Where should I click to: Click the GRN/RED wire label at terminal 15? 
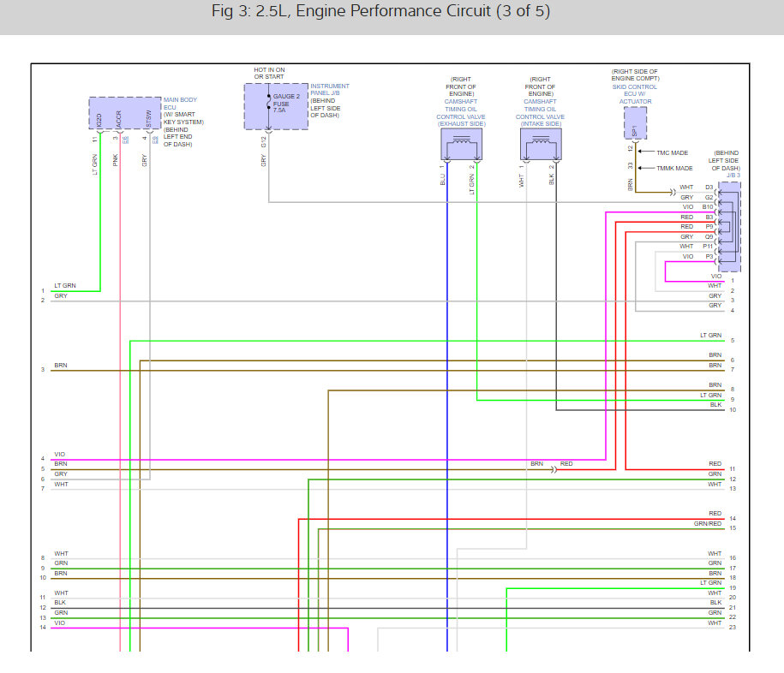click(708, 524)
